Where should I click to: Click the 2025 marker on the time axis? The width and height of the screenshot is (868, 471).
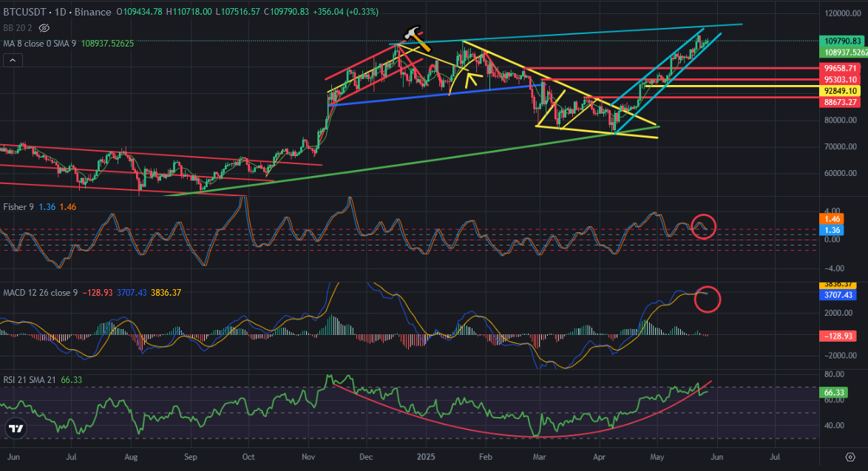click(426, 457)
